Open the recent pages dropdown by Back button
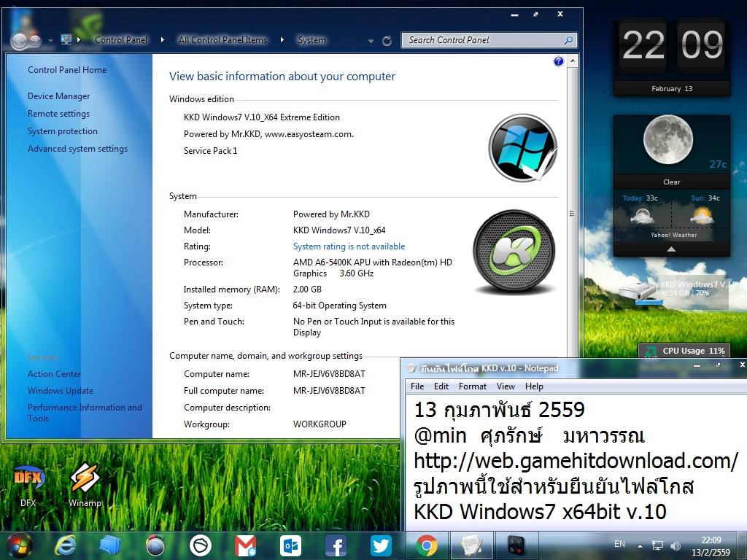747x560 pixels. tap(50, 41)
